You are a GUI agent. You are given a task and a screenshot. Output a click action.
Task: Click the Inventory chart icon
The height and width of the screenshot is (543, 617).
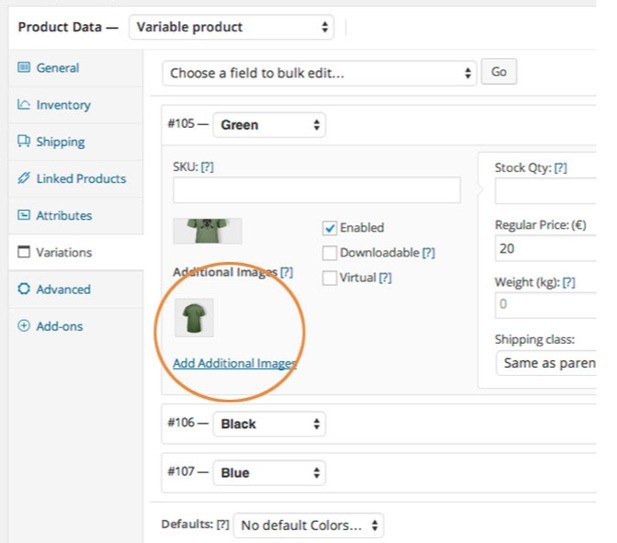[24, 105]
